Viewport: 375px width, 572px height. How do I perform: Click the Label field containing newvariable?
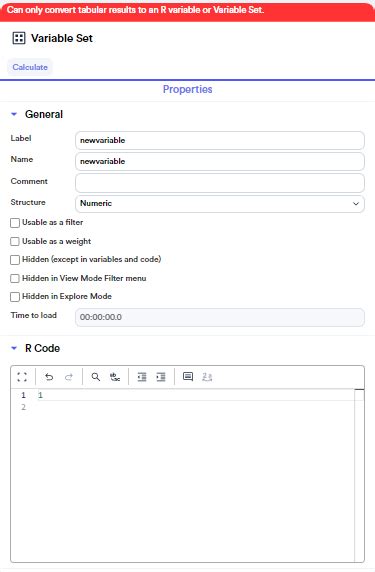[220, 140]
